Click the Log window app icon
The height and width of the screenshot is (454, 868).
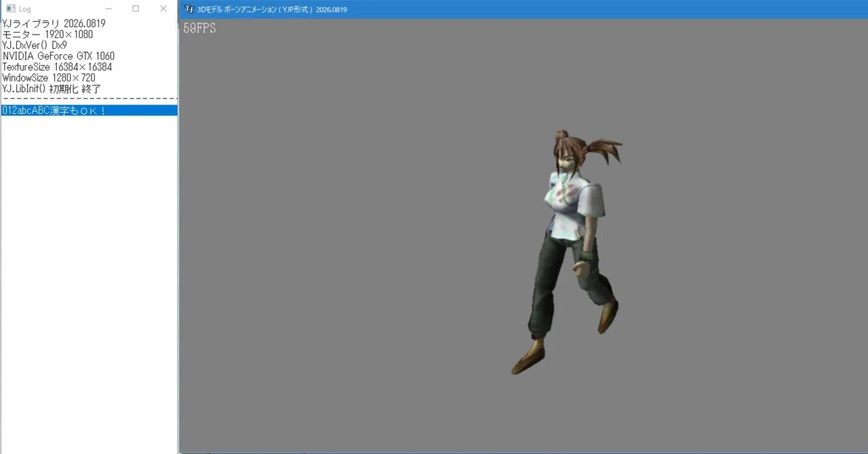click(10, 9)
